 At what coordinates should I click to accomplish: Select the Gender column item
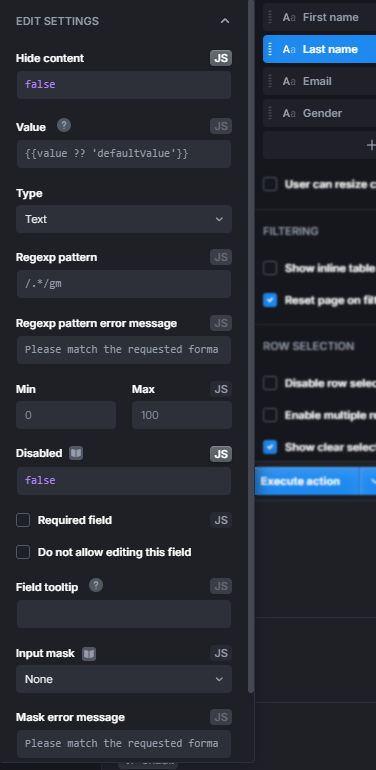click(320, 113)
